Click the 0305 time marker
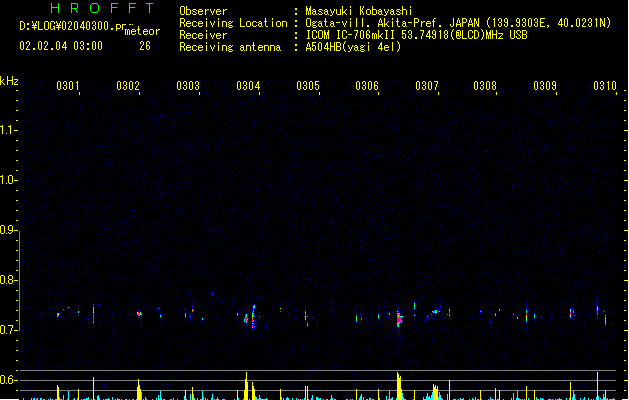 coord(308,86)
